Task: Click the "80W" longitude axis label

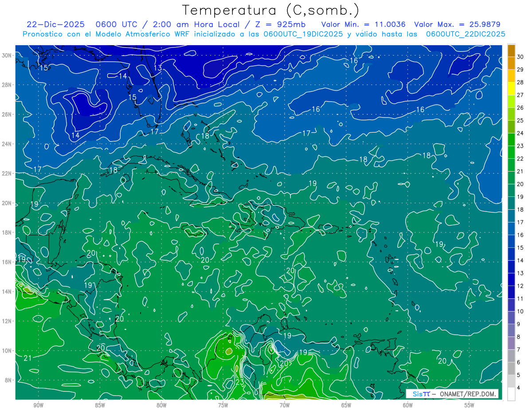Action: [x=161, y=405]
